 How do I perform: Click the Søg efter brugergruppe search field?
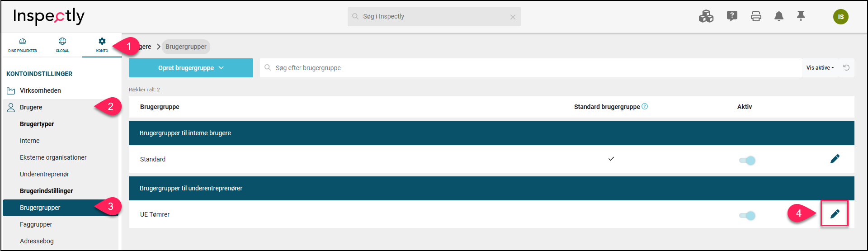click(531, 68)
